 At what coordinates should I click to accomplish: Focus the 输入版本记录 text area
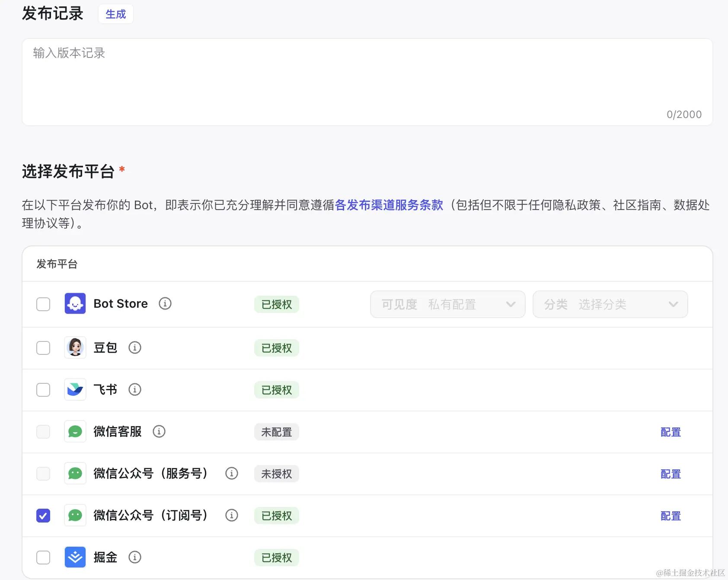click(x=367, y=82)
